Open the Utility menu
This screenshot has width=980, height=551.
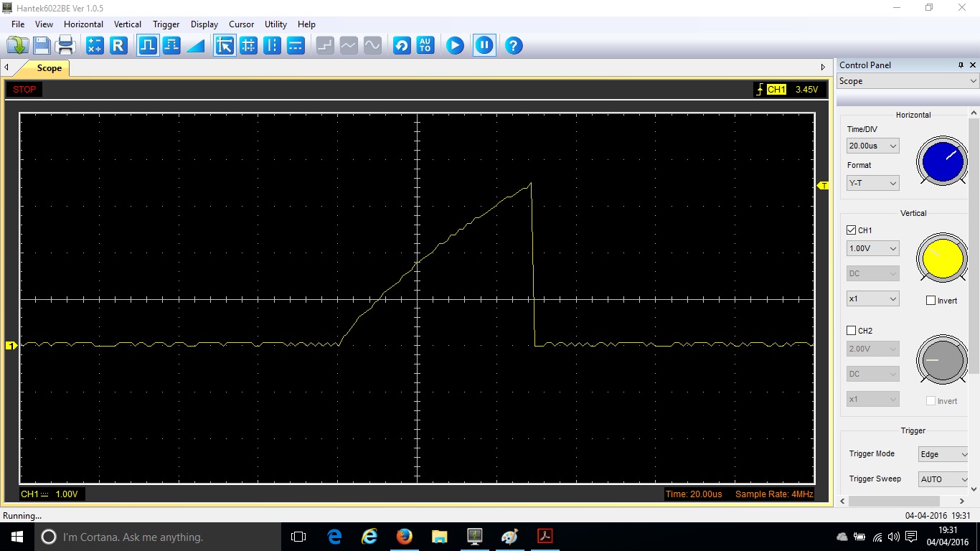275,24
